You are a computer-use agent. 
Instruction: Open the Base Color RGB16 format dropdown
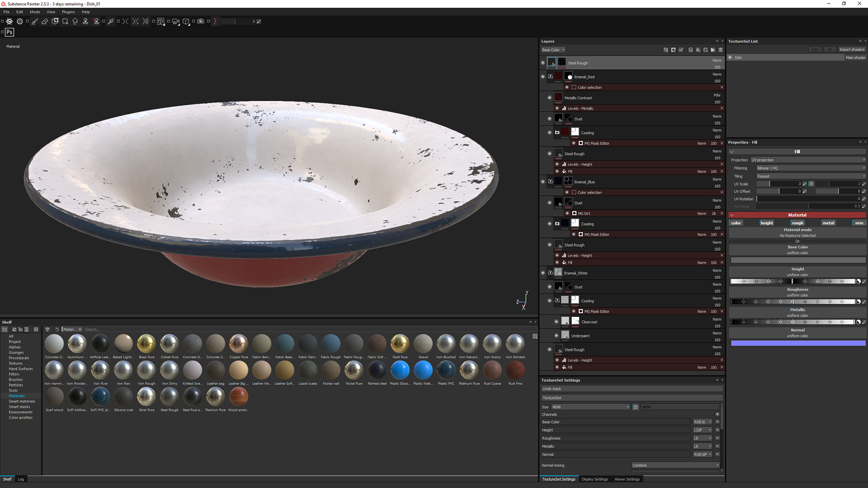click(x=703, y=422)
